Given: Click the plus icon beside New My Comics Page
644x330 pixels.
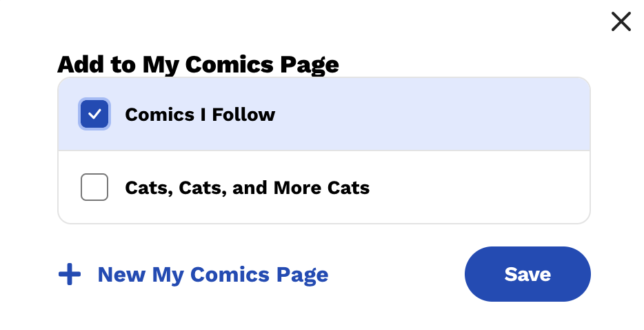Looking at the screenshot, I should pos(70,274).
